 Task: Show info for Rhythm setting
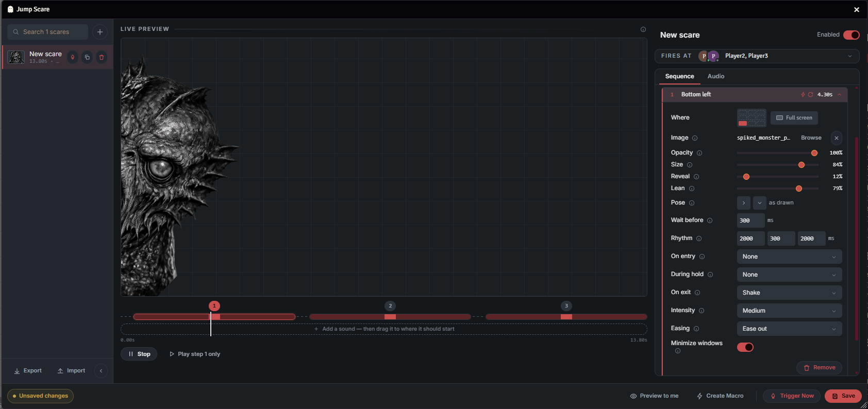pyautogui.click(x=699, y=238)
